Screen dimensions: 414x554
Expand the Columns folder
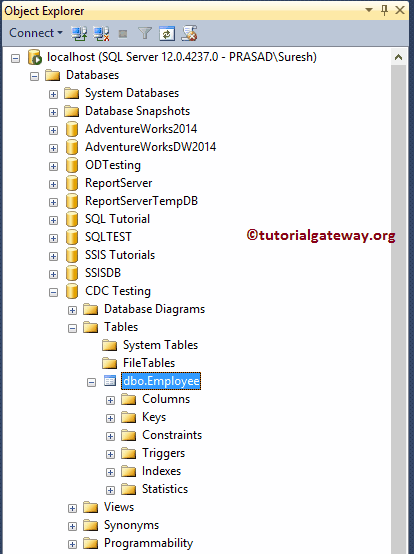point(111,401)
